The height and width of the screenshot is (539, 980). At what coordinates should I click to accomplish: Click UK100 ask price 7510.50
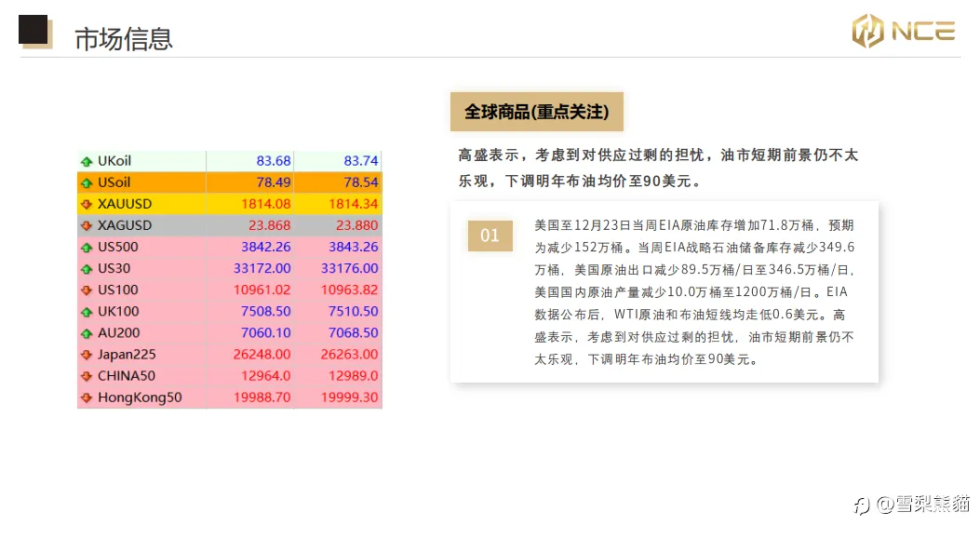click(353, 311)
